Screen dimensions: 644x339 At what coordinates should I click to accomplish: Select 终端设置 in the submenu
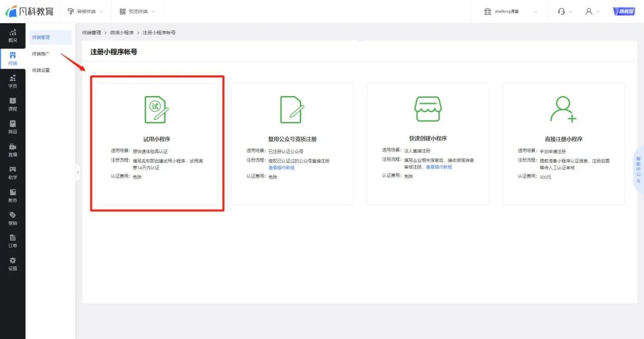point(41,70)
